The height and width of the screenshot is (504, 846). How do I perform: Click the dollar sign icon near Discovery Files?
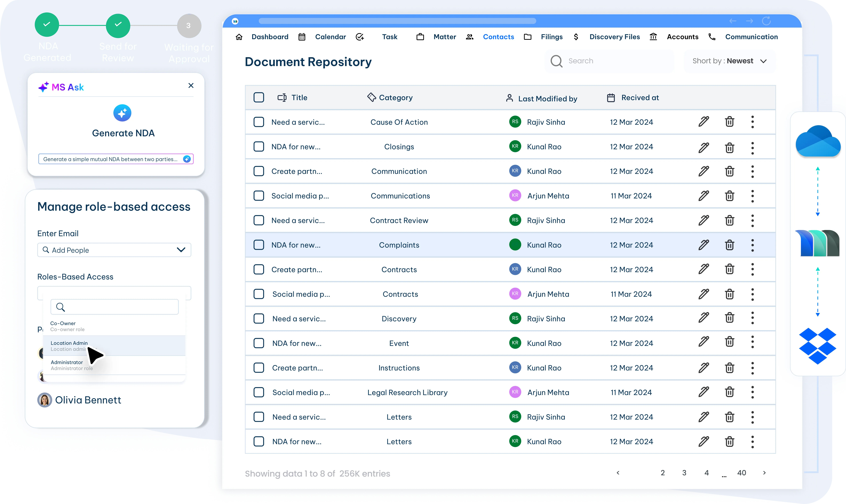576,37
